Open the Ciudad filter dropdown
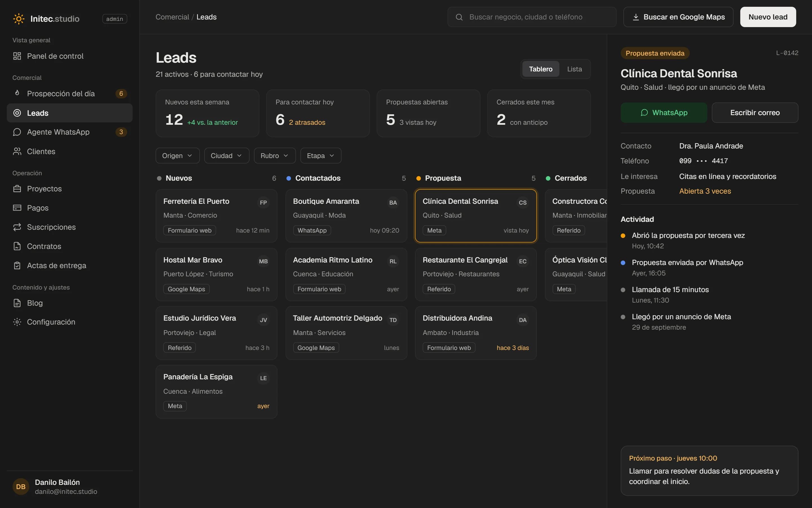 click(x=226, y=156)
